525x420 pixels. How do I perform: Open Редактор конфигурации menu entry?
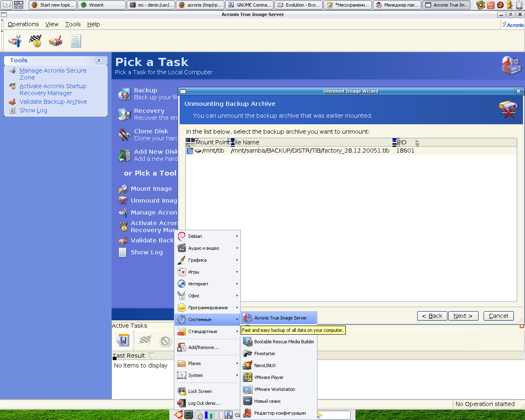point(279,413)
